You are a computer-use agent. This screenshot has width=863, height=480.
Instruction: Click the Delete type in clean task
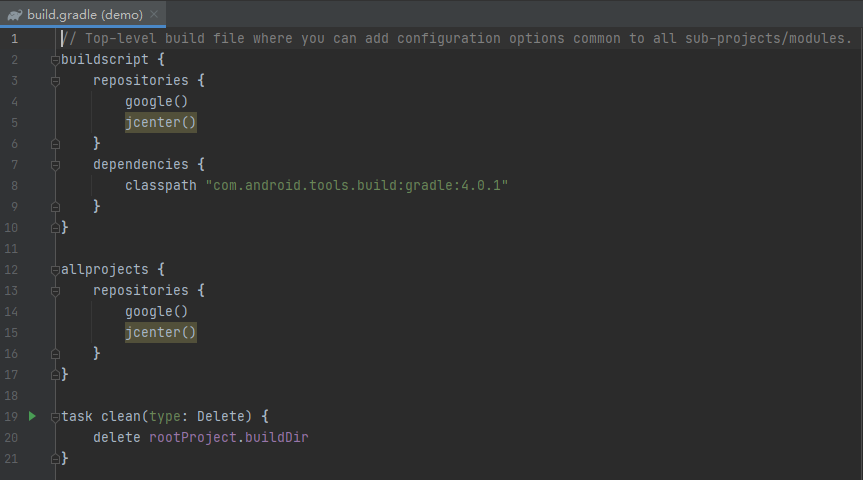click(221, 416)
